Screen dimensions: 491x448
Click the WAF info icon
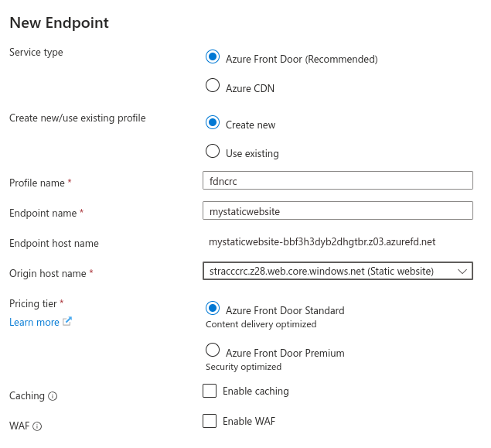[x=37, y=426]
